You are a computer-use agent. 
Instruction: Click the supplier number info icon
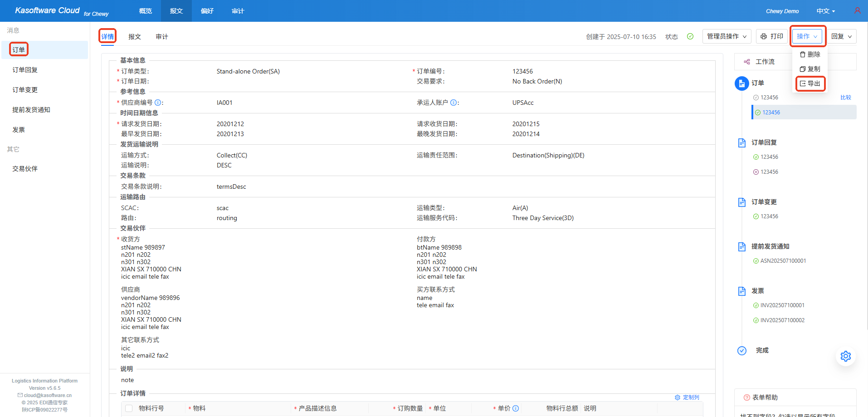click(x=158, y=103)
